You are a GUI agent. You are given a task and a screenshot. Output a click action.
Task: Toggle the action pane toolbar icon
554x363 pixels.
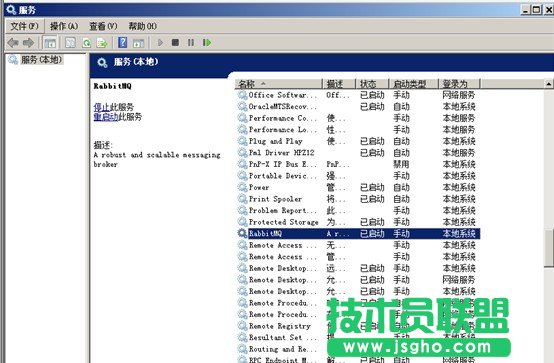(138, 43)
